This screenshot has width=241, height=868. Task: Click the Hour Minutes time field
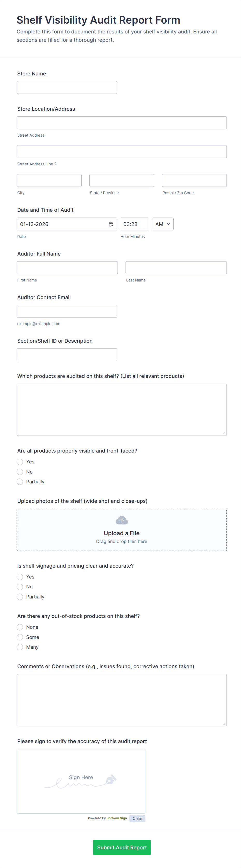tap(134, 224)
